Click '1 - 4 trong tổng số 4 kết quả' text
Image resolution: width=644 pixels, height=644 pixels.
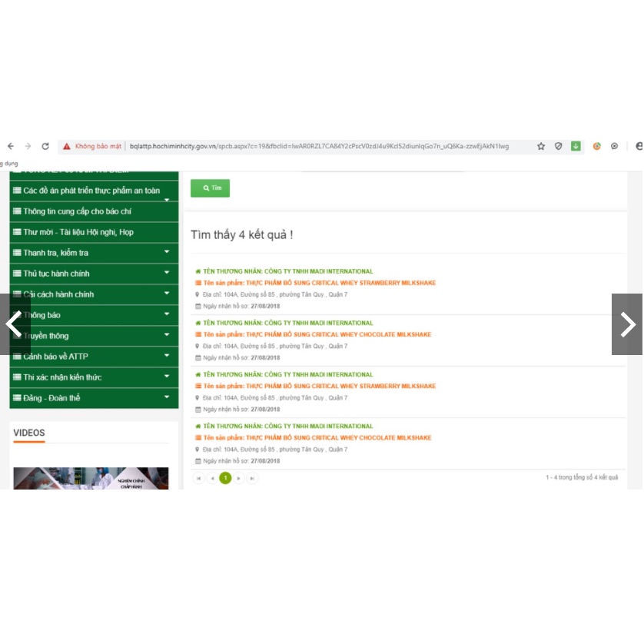582,477
